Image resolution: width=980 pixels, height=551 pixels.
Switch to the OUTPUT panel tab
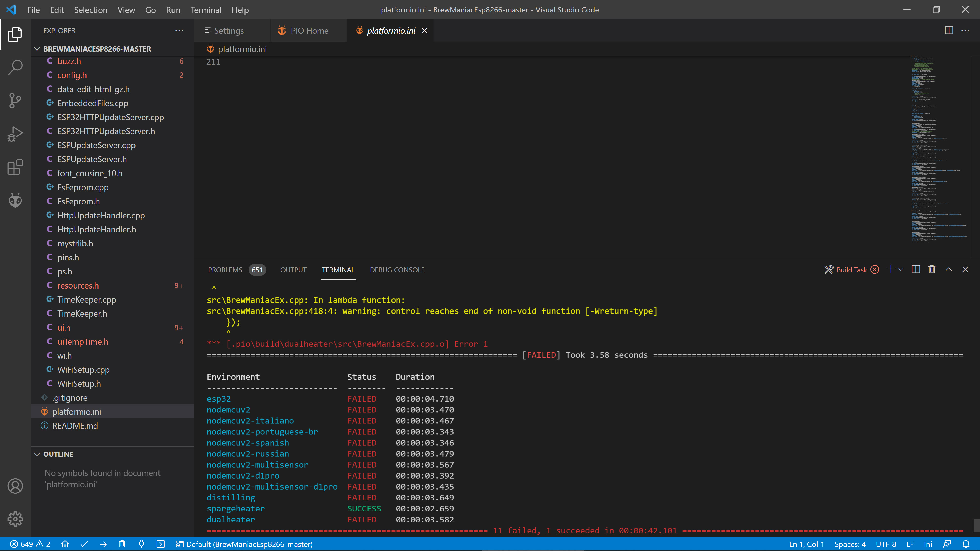pyautogui.click(x=293, y=270)
